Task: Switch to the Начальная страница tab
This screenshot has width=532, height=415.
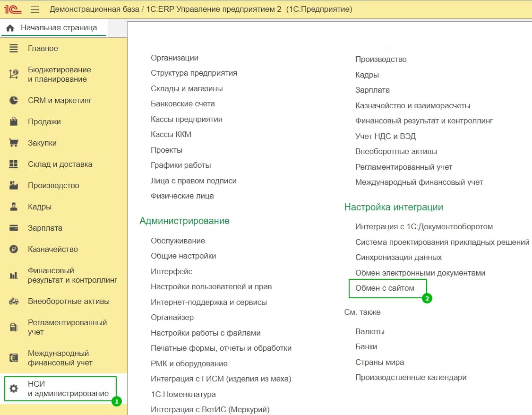Action: point(59,28)
